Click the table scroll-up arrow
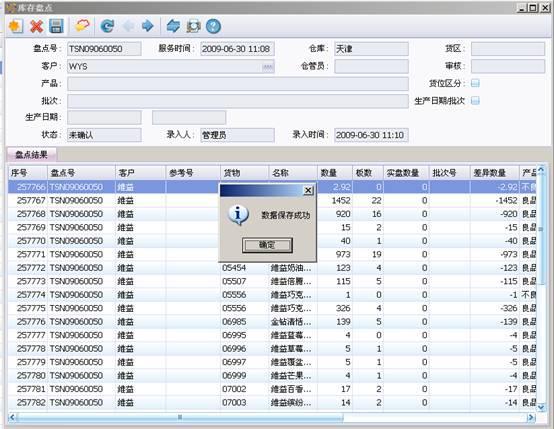Screen dimensions: 554x429 [541, 170]
